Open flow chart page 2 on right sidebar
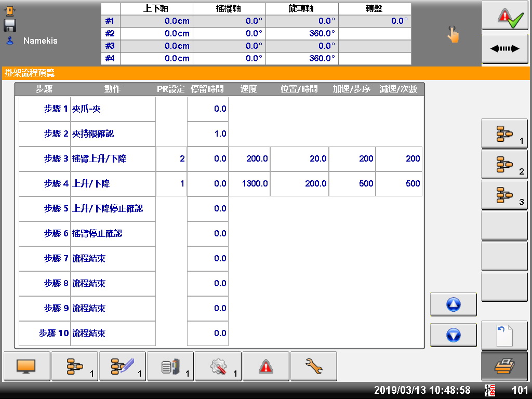 tap(504, 164)
